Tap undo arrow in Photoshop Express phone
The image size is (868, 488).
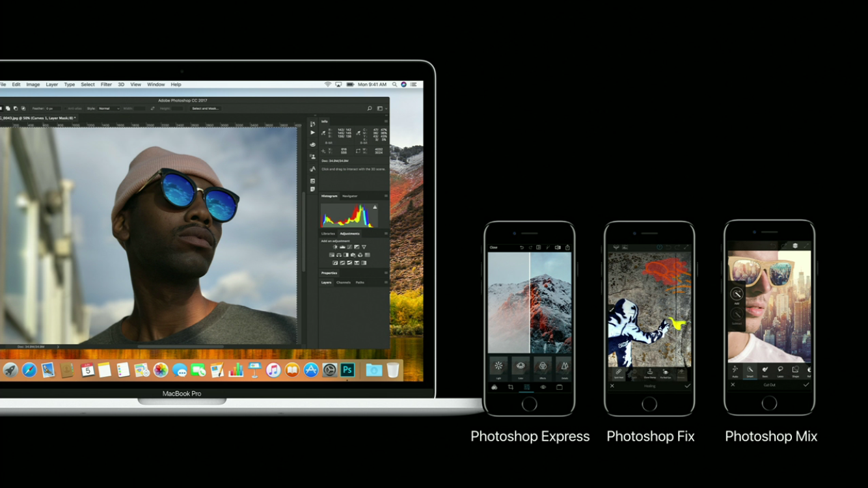pos(521,248)
